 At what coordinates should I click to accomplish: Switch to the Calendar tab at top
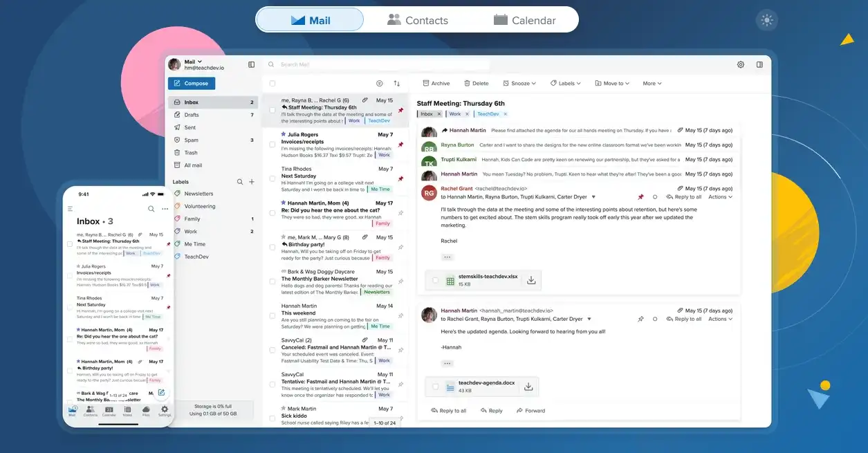[525, 20]
